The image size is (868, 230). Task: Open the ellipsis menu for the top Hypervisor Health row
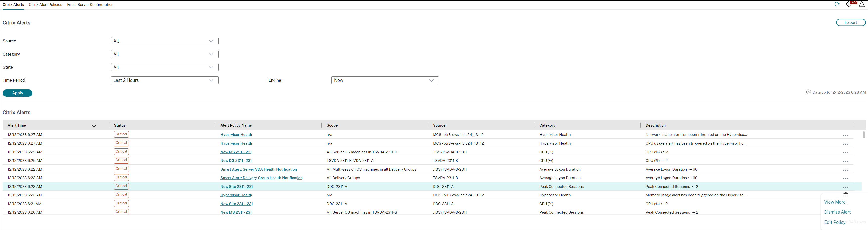pyautogui.click(x=845, y=135)
